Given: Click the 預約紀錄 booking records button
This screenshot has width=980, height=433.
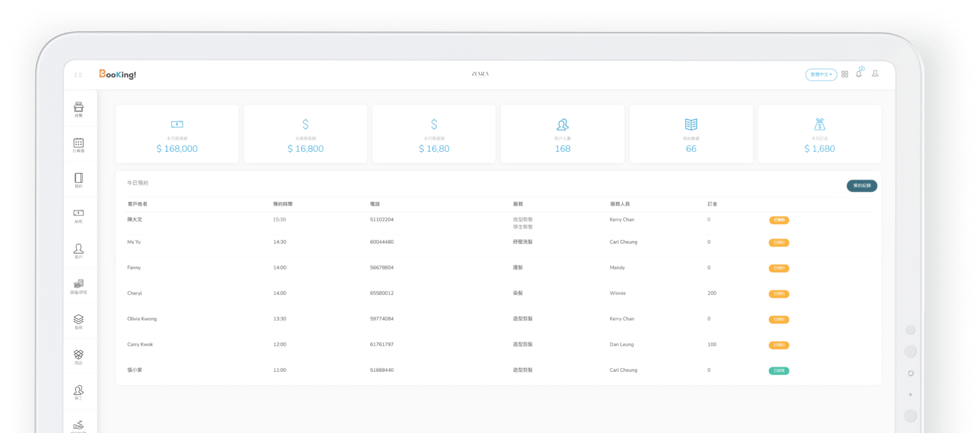Looking at the screenshot, I should pos(862,186).
